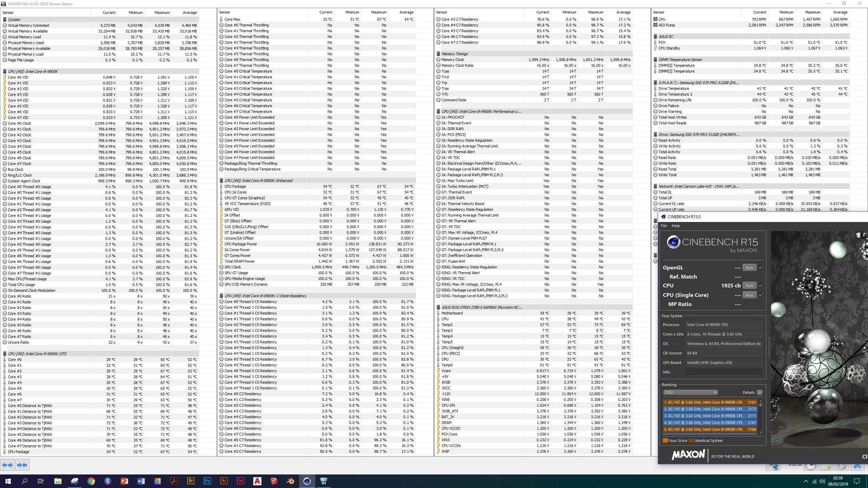This screenshot has width=868, height=488.
Task: Toggle CPU Single Core test checkmark
Action: [761, 295]
